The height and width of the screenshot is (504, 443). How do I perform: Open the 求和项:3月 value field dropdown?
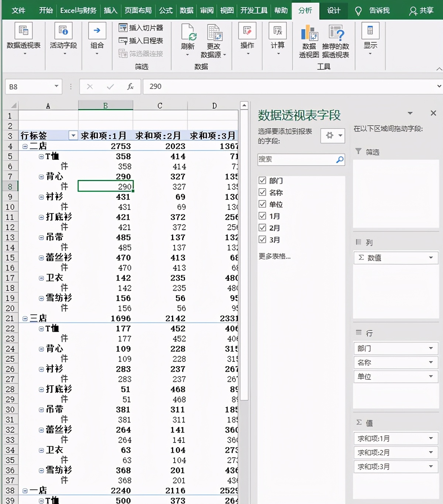pyautogui.click(x=431, y=466)
